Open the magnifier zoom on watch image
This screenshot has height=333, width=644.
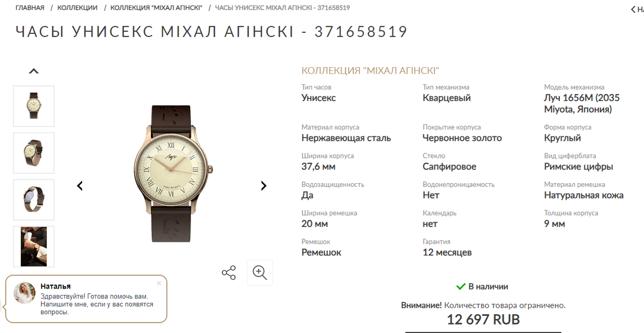tap(260, 272)
